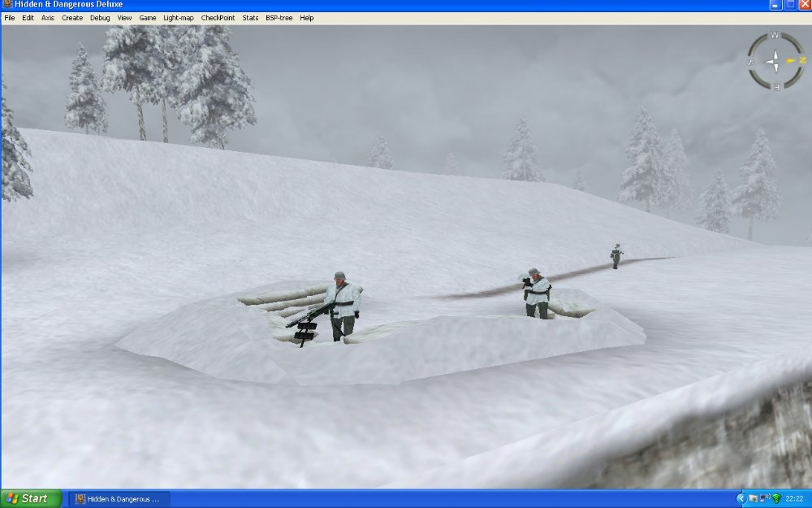Click the Hidden & Dangerous title bar icon
The height and width of the screenshot is (508, 812).
coord(7,5)
